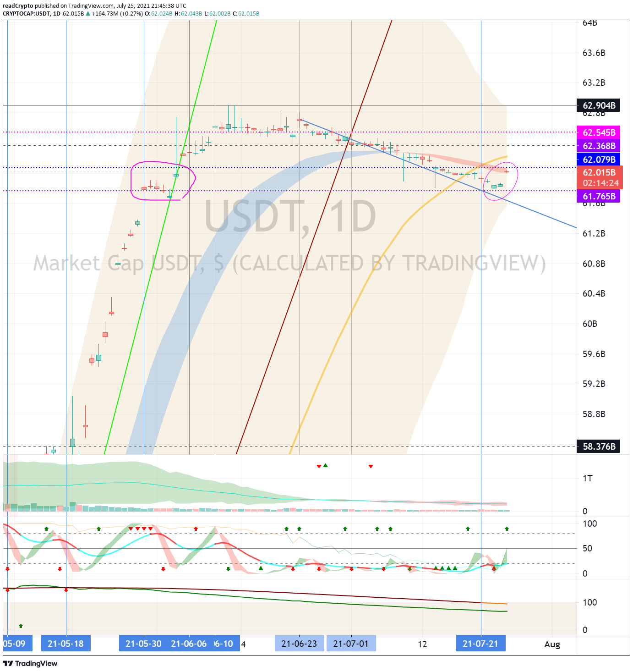Click the readCrypto author name
Screen dimensions: 633x672
pyautogui.click(x=18, y=6)
